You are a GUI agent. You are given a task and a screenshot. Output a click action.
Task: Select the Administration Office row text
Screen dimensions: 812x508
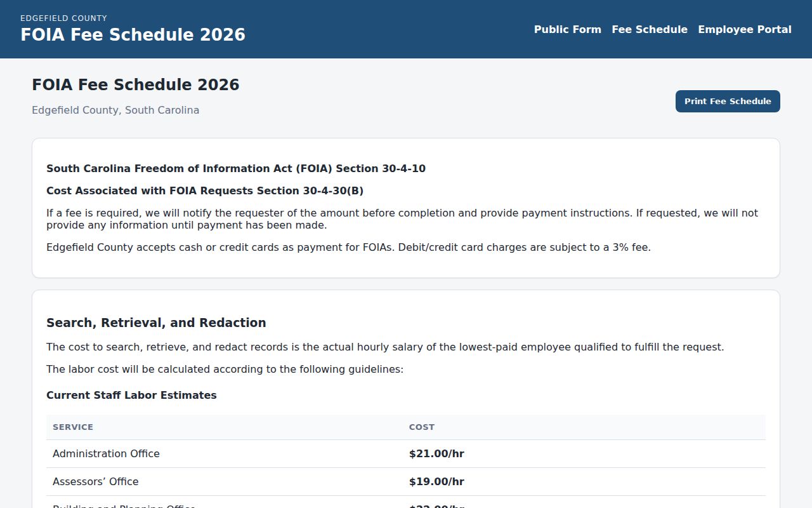106,453
